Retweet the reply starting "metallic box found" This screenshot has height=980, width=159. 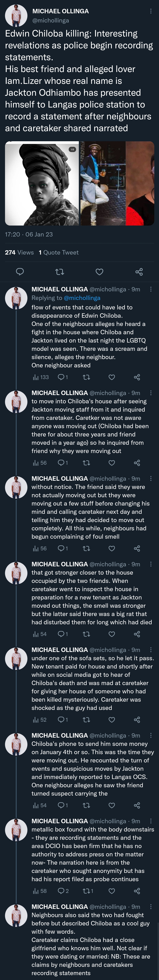coord(88,891)
